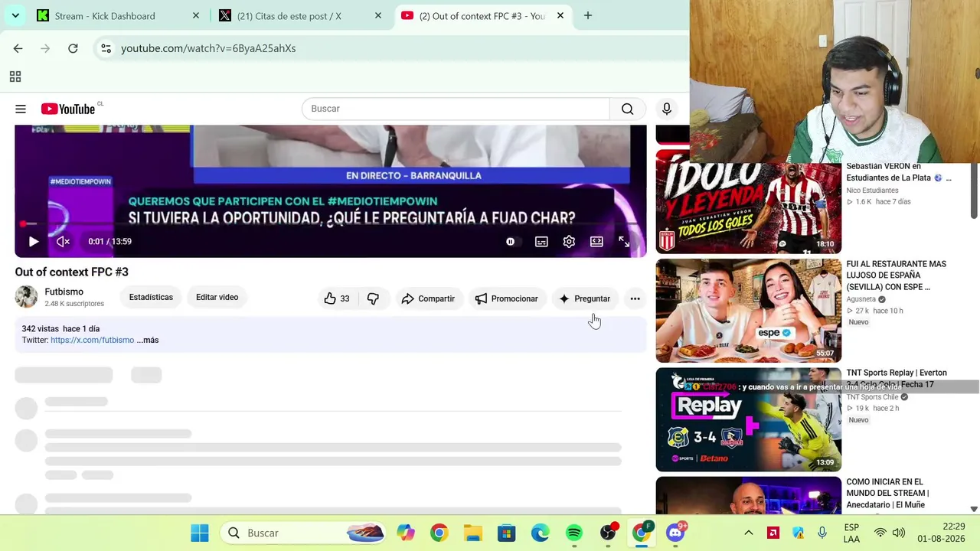The width and height of the screenshot is (980, 551).
Task: Go back to the previous page
Action: [18, 48]
